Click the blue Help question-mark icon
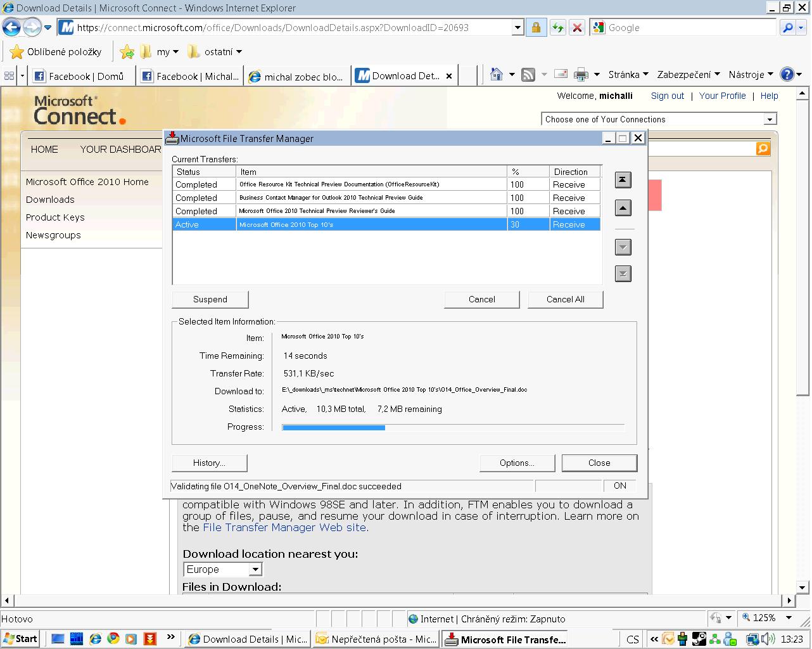 (787, 74)
